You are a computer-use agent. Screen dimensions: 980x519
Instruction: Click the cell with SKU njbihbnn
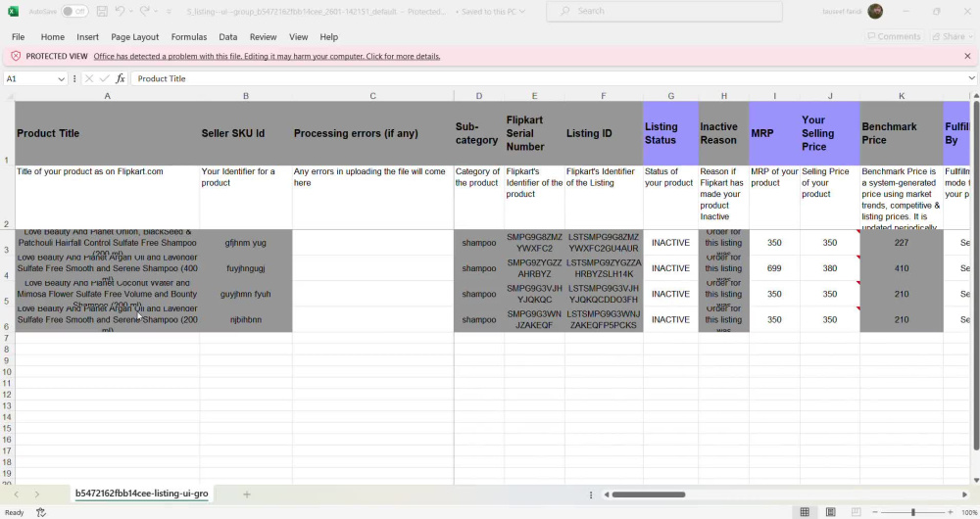pos(246,319)
